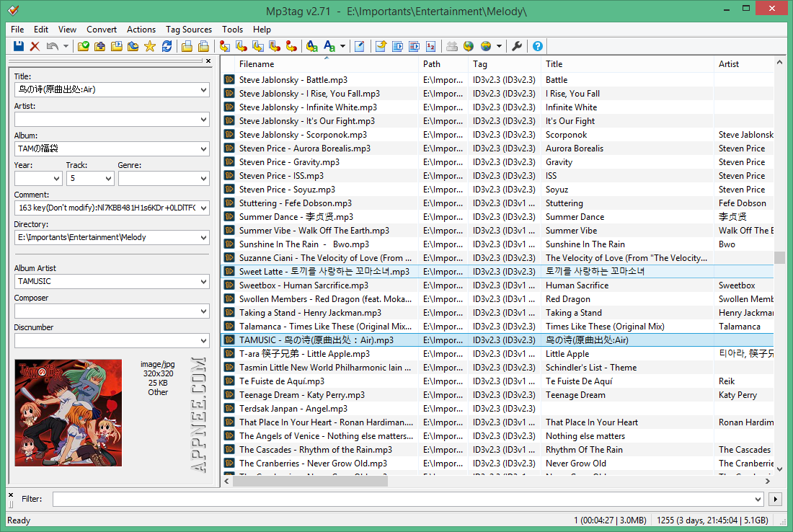Open the Help menu

coord(262,30)
